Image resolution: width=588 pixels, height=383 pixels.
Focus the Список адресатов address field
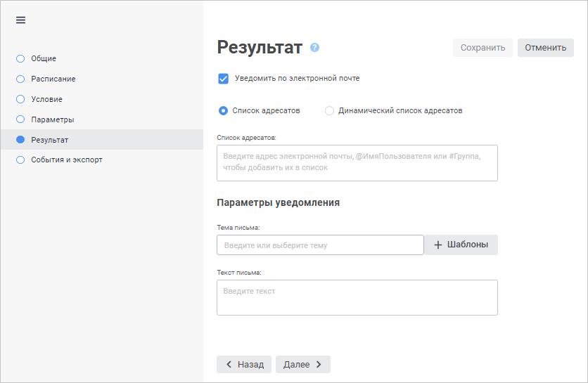(357, 163)
